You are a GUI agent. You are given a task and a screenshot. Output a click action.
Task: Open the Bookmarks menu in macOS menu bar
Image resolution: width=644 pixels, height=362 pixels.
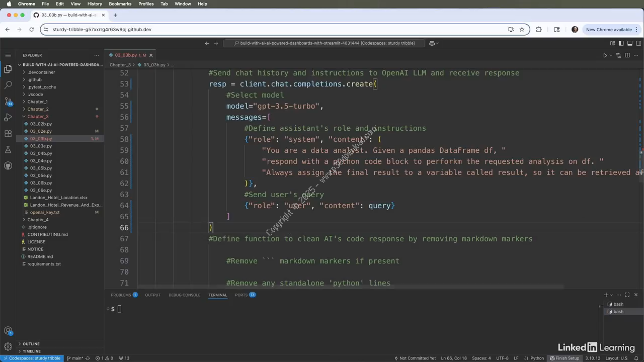(120, 4)
